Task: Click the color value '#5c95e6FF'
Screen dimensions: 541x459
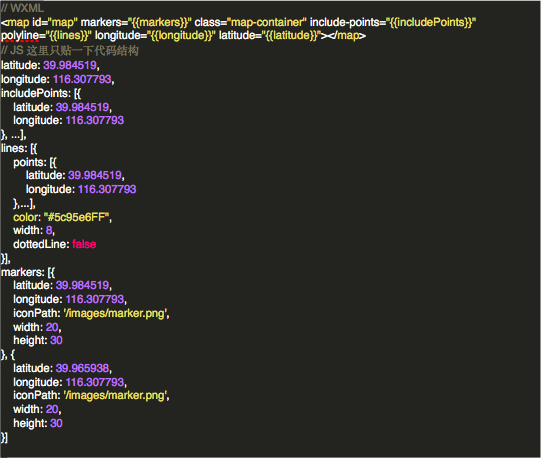Action: 77,217
